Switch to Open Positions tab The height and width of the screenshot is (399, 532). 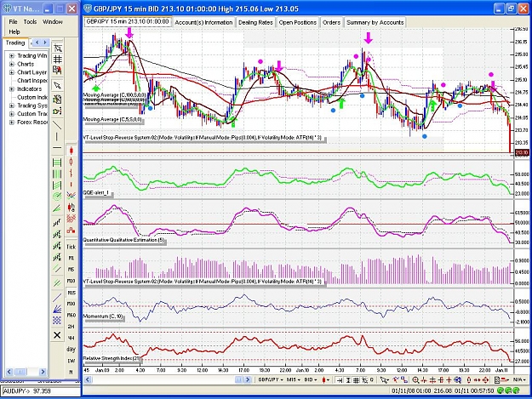pos(298,22)
